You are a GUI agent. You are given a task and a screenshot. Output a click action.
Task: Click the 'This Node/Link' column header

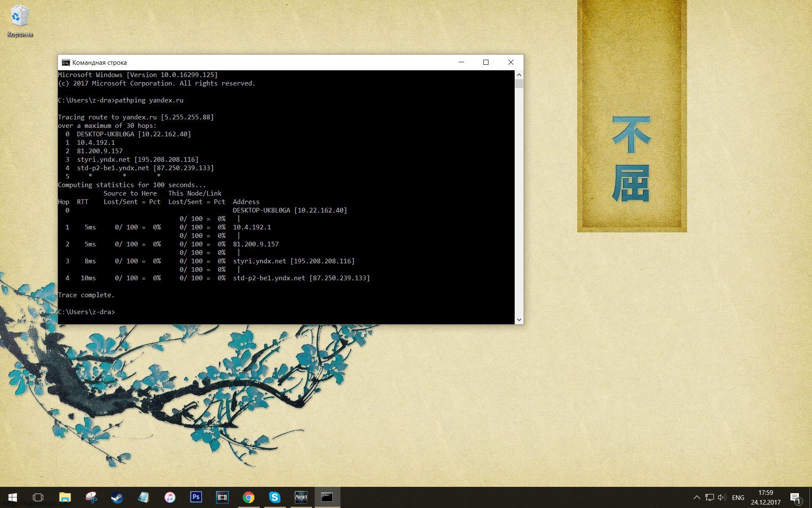195,193
